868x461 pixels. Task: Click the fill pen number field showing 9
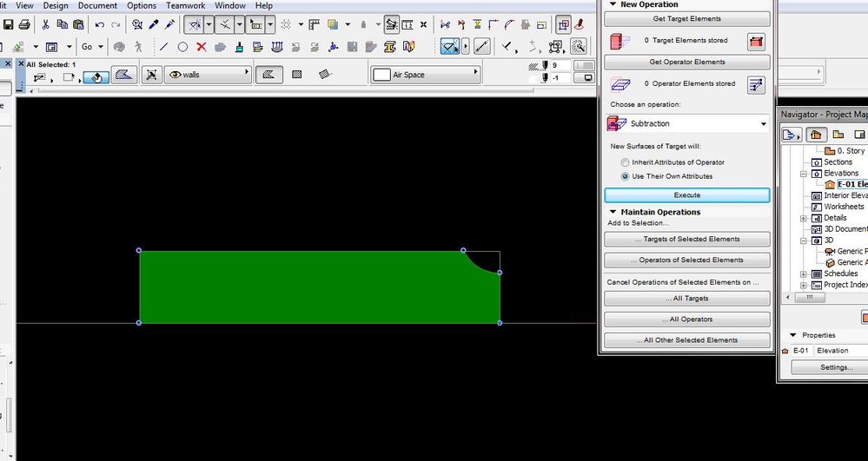click(x=560, y=65)
